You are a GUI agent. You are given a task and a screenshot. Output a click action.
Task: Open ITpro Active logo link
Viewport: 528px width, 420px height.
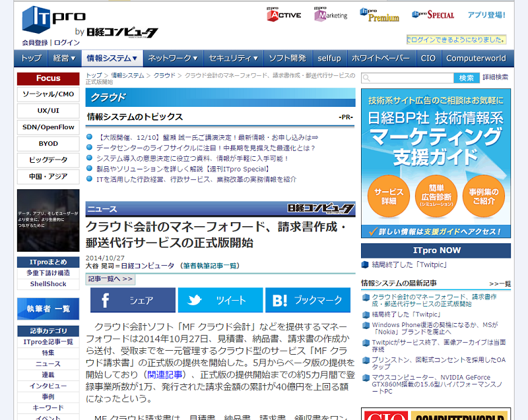tap(284, 15)
